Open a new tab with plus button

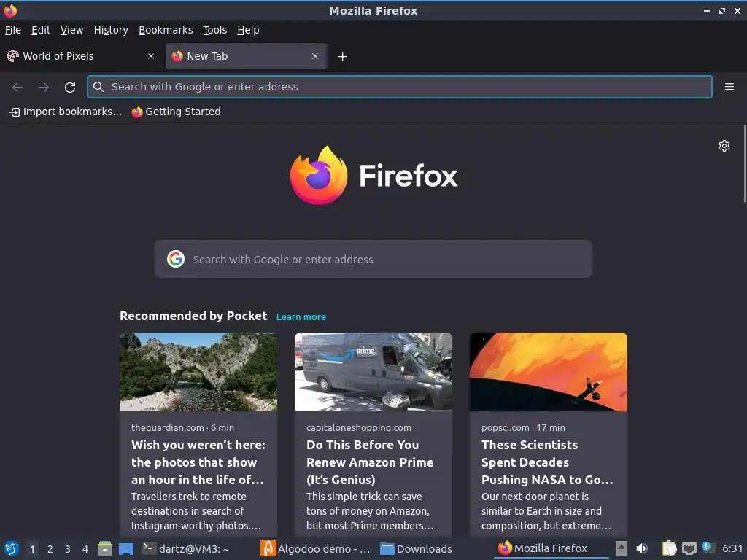(342, 57)
